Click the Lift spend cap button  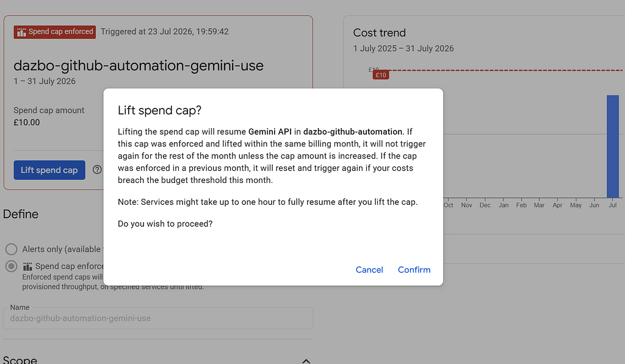49,170
